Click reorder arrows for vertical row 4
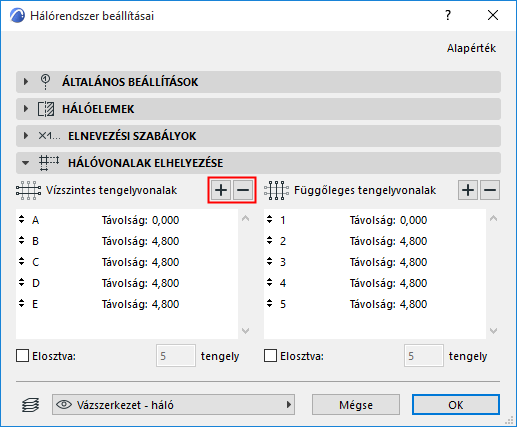The width and height of the screenshot is (517, 427). (270, 282)
